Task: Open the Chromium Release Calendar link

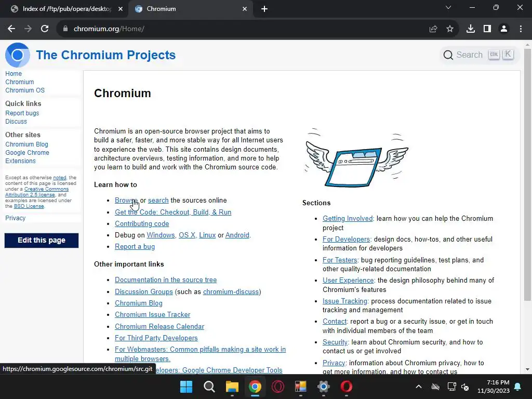Action: (x=159, y=326)
